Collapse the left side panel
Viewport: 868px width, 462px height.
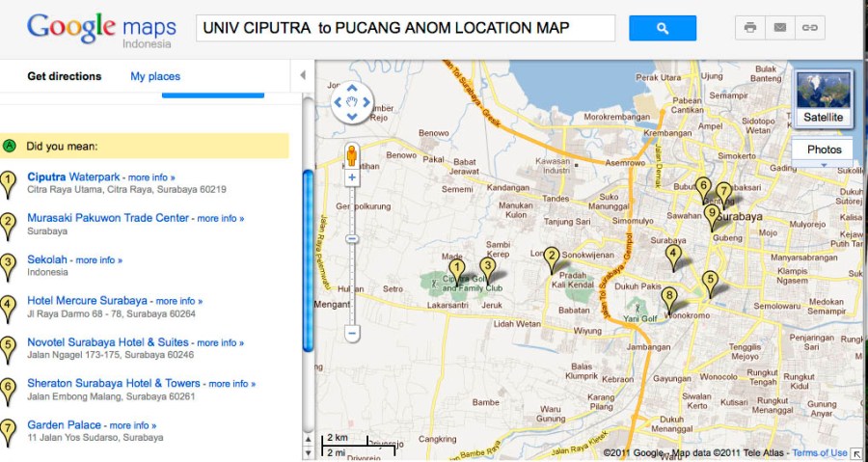[303, 75]
